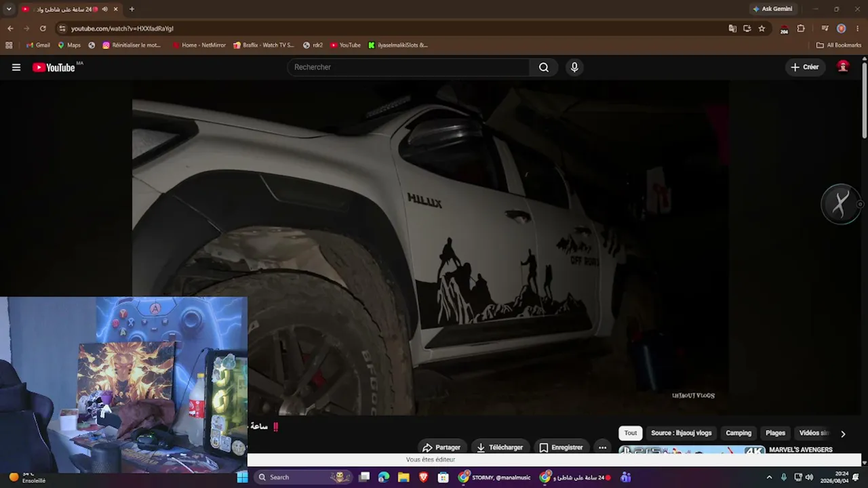Click the Windows taskbar Search box
The image size is (868, 488).
point(304,477)
